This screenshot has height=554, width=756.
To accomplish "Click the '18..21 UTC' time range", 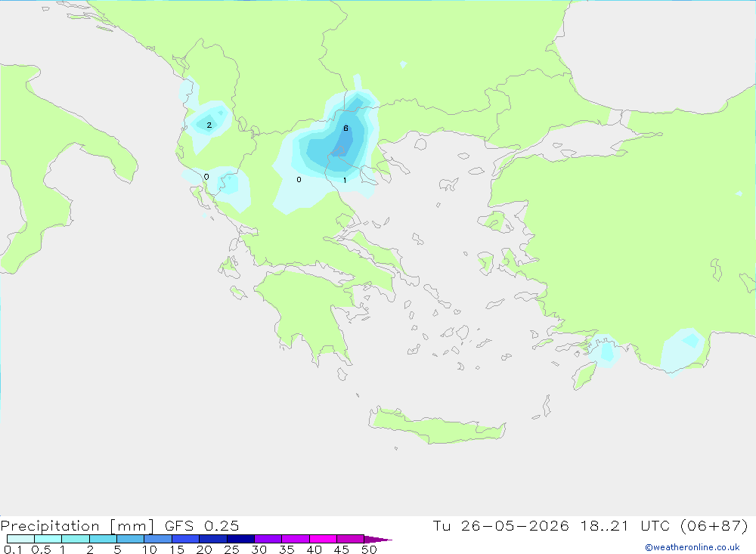I will coord(625,526).
